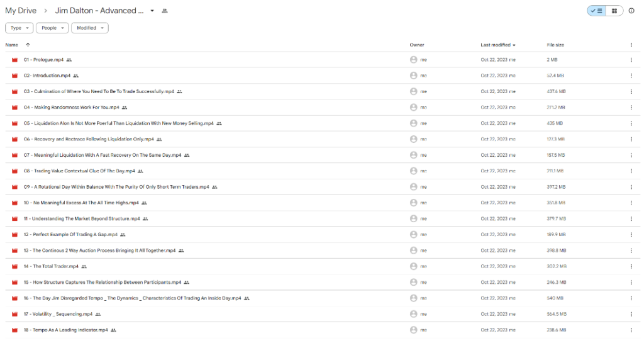The width and height of the screenshot is (644, 343).
Task: Expand the Modified filter dropdown
Action: pyautogui.click(x=89, y=28)
